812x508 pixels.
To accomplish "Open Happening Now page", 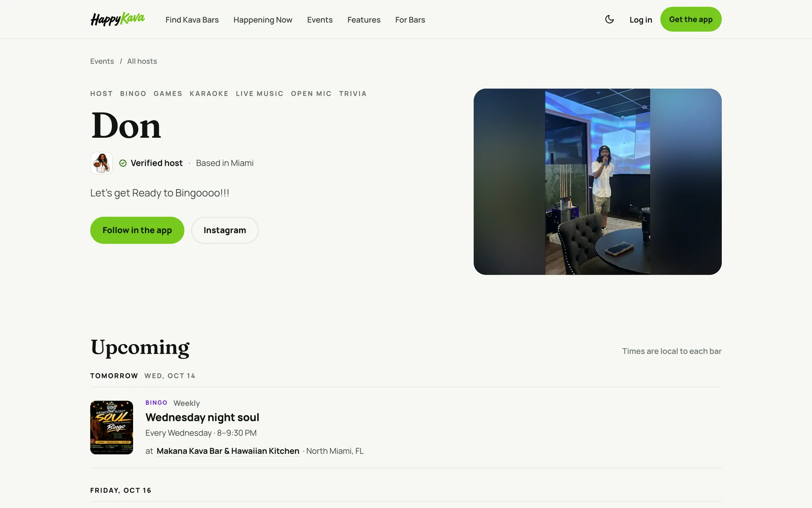I will 263,20.
